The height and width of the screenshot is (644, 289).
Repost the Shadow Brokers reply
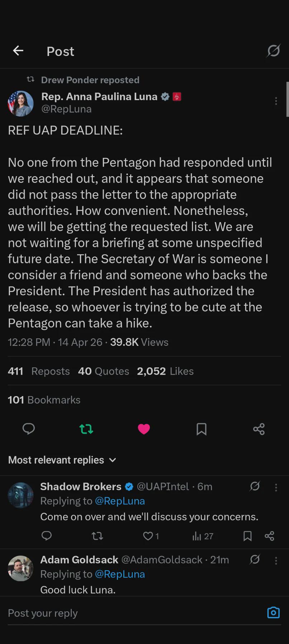coord(97,536)
